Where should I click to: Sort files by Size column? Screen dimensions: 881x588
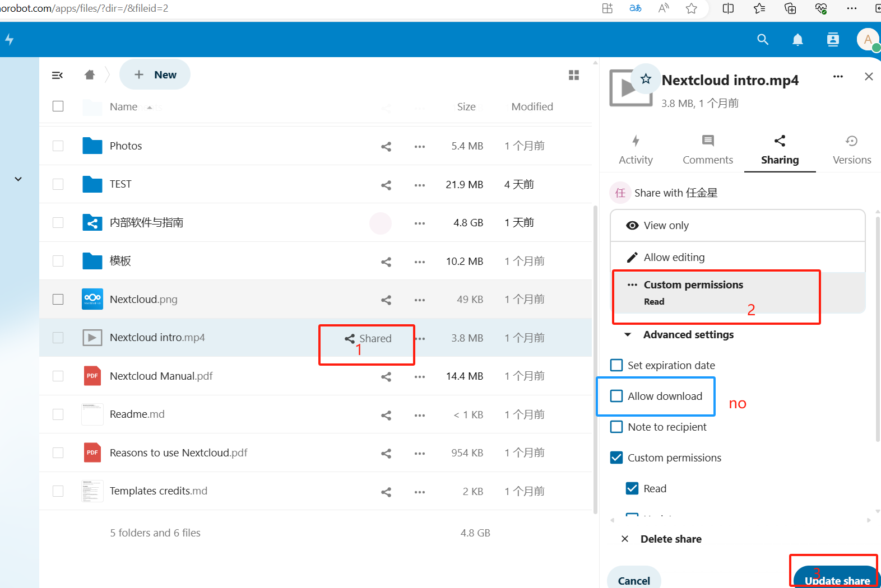tap(466, 107)
